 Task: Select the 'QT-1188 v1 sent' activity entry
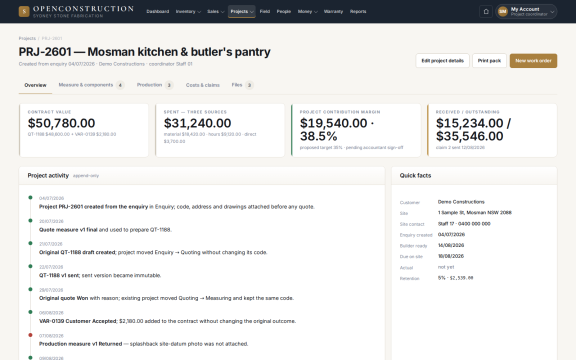100,276
